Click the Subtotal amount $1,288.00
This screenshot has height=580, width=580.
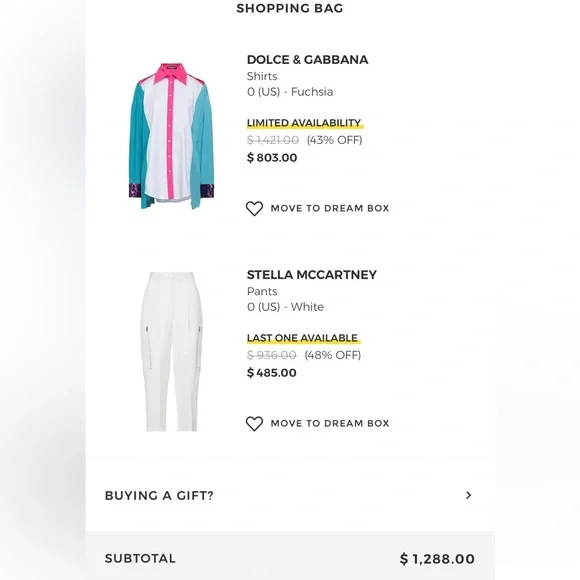tap(437, 559)
